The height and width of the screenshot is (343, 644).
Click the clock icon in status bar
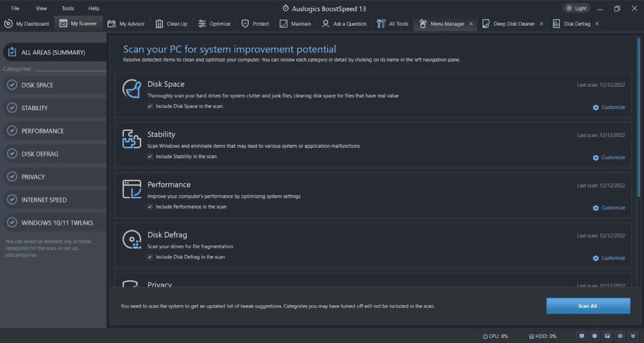[x=594, y=336]
